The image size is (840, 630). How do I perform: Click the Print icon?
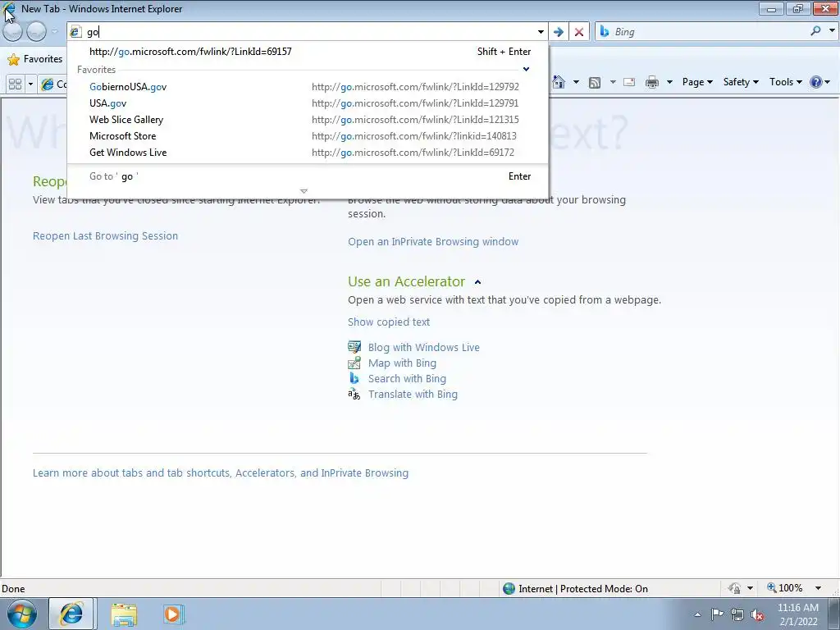tap(652, 82)
